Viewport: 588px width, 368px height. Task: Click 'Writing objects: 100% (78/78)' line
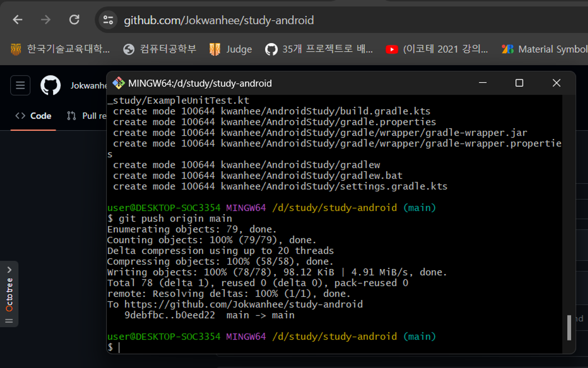tap(277, 272)
